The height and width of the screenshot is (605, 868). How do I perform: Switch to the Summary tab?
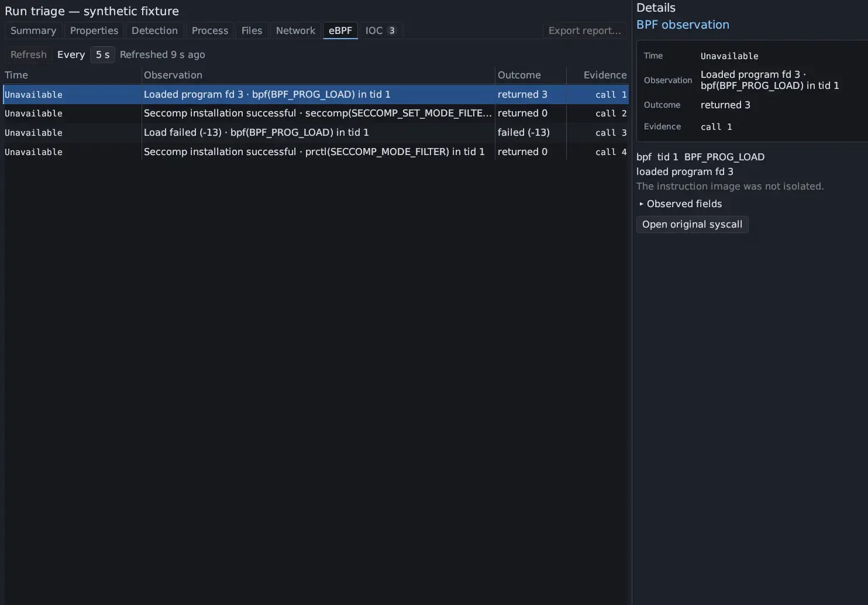click(x=33, y=30)
